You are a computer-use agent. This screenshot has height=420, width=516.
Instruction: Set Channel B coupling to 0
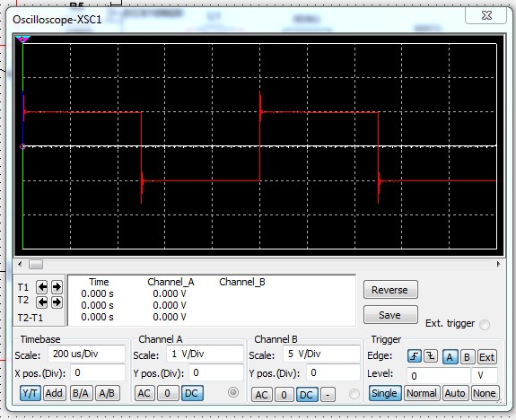point(284,395)
